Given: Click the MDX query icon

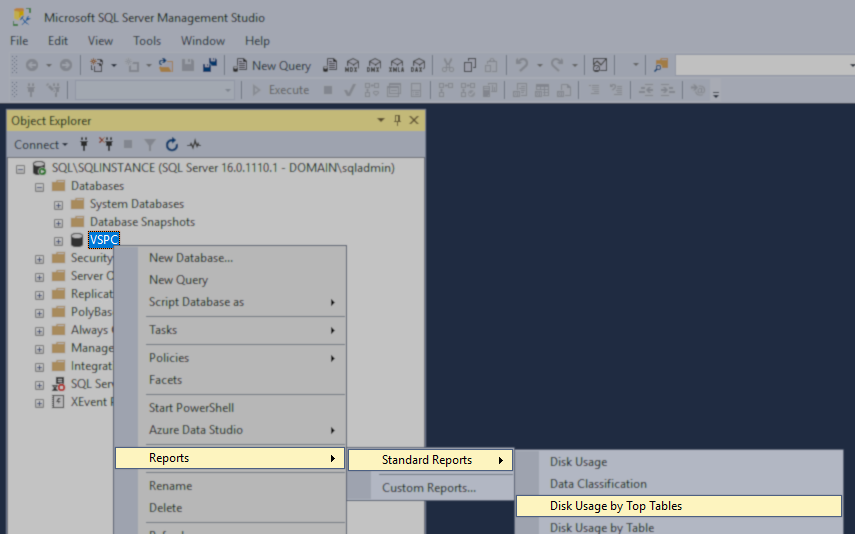Looking at the screenshot, I should [x=352, y=66].
